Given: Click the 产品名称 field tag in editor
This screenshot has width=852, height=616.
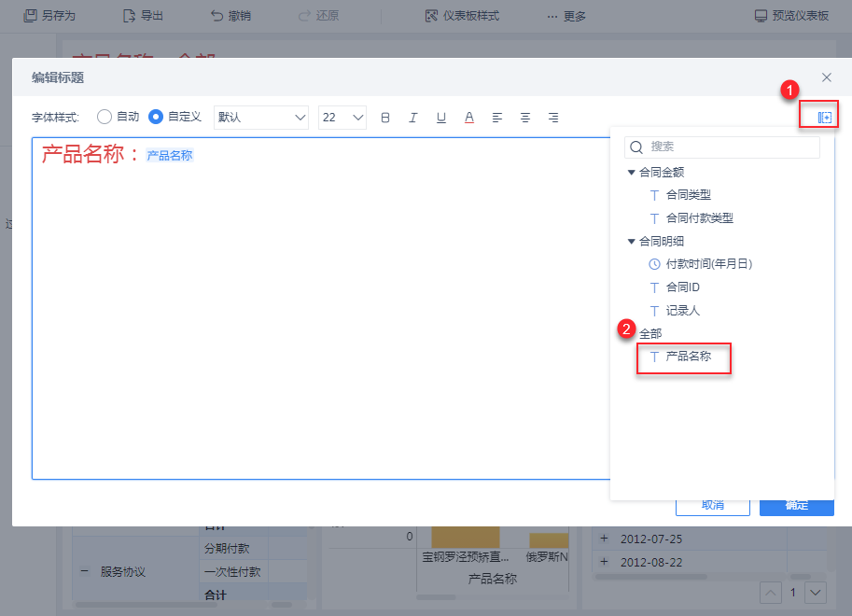Looking at the screenshot, I should (170, 156).
